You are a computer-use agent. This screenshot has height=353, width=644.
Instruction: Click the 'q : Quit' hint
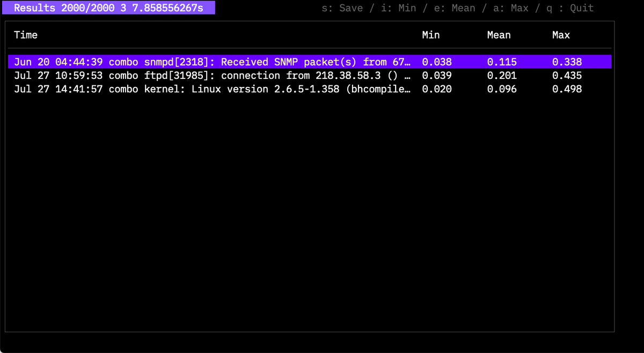pyautogui.click(x=570, y=8)
